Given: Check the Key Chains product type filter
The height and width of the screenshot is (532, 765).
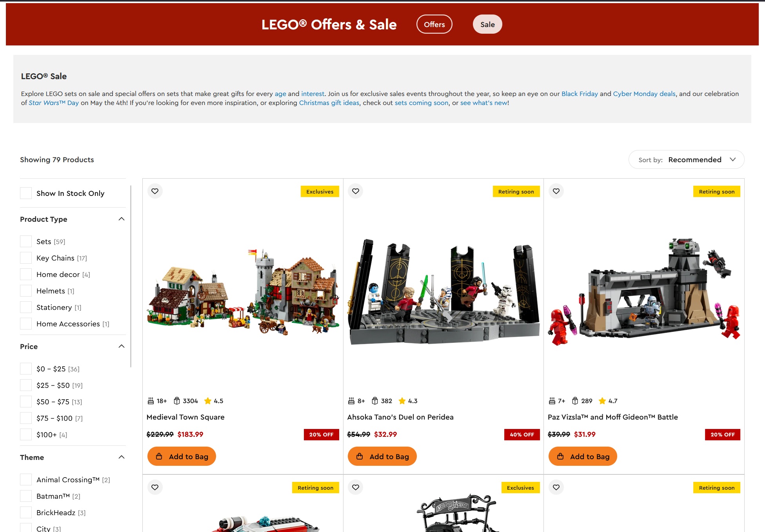Looking at the screenshot, I should point(26,258).
